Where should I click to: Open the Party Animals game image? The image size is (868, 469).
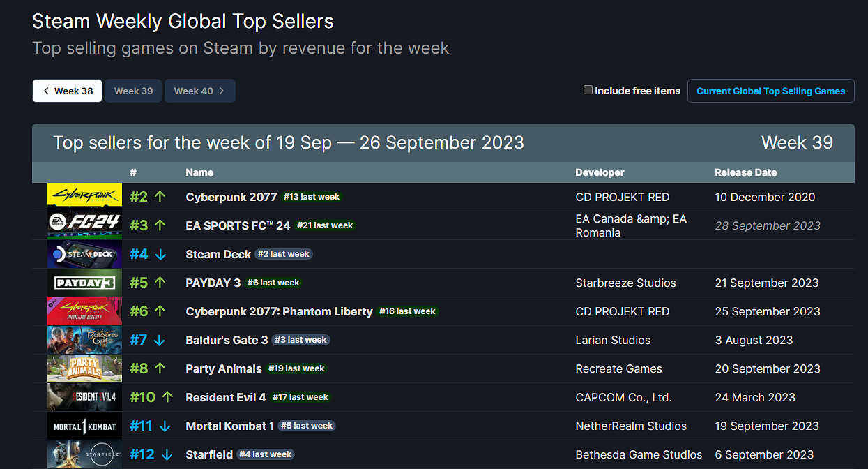[84, 368]
